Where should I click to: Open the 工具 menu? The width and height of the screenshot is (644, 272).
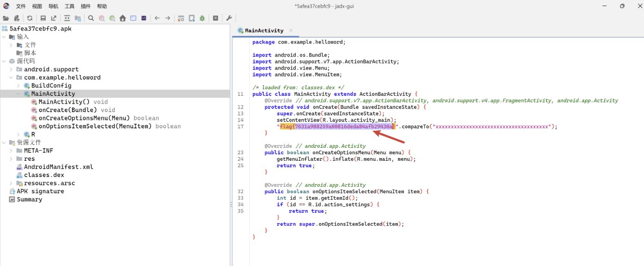[69, 6]
